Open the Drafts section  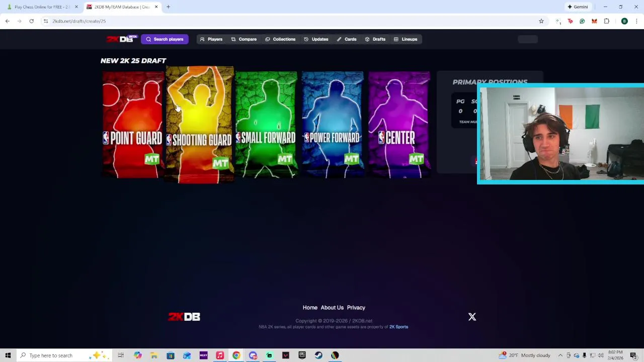375,39
